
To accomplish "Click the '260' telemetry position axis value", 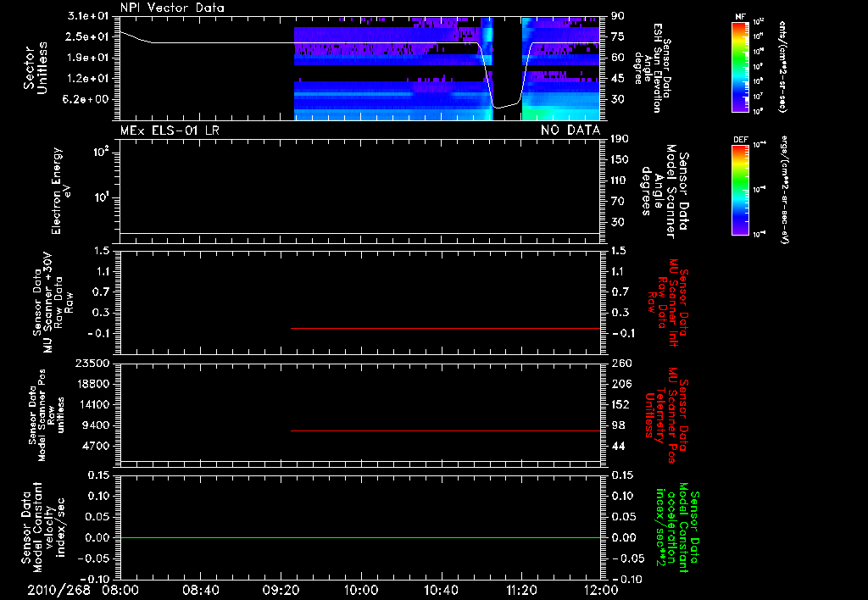I will 620,364.
